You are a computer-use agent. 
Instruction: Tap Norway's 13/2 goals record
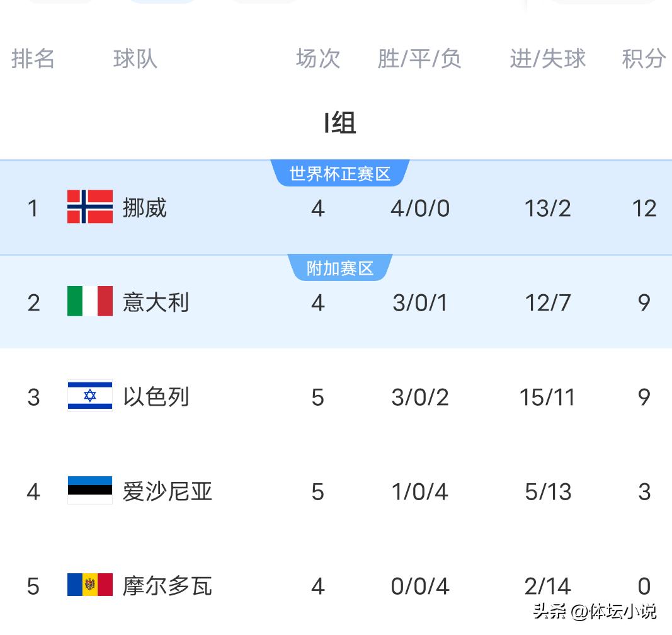click(548, 209)
